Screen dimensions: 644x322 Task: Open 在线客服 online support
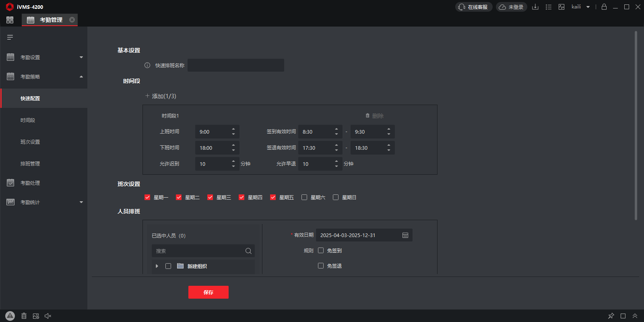(x=474, y=7)
